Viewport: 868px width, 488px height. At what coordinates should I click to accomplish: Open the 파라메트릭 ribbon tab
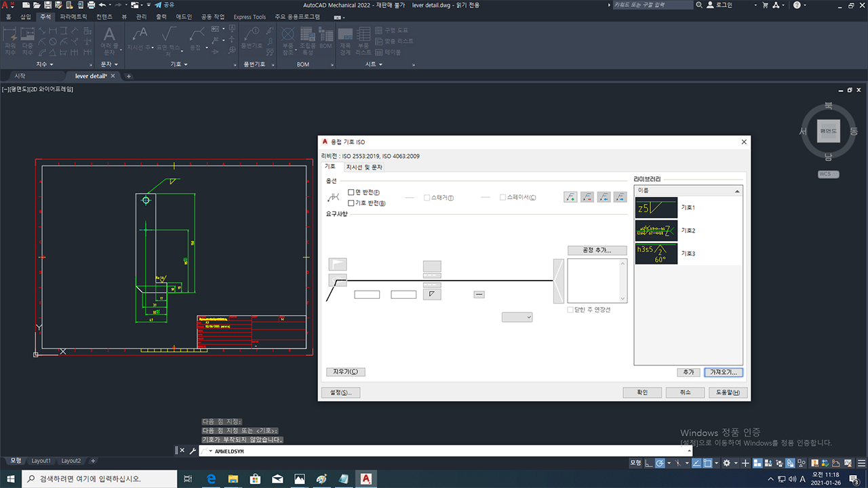pos(74,16)
